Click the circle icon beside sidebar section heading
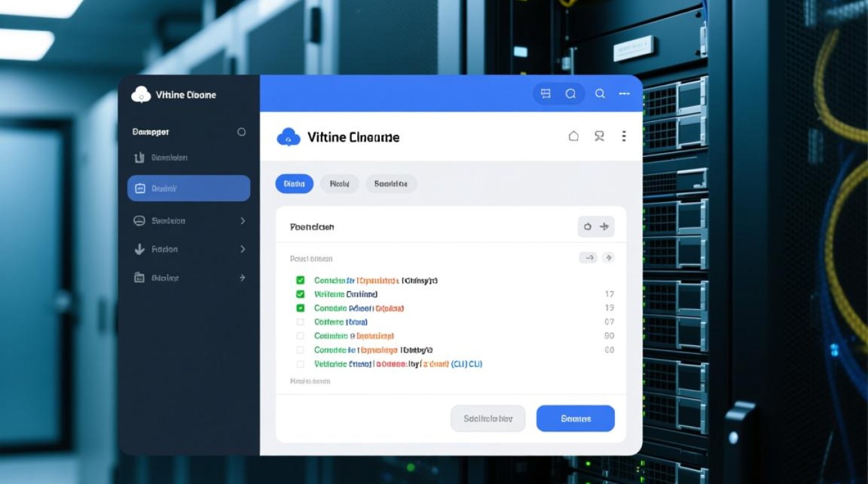Image resolution: width=868 pixels, height=484 pixels. point(242,132)
